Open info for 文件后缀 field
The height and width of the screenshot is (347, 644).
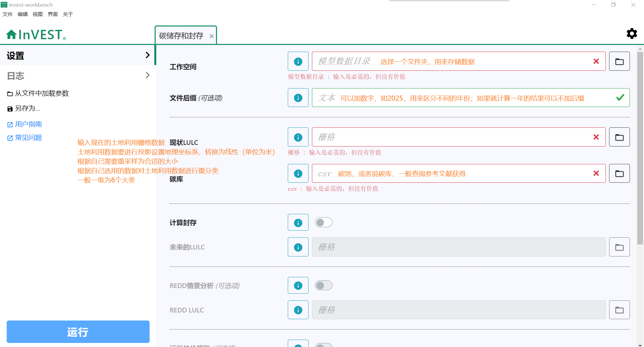[x=298, y=98]
